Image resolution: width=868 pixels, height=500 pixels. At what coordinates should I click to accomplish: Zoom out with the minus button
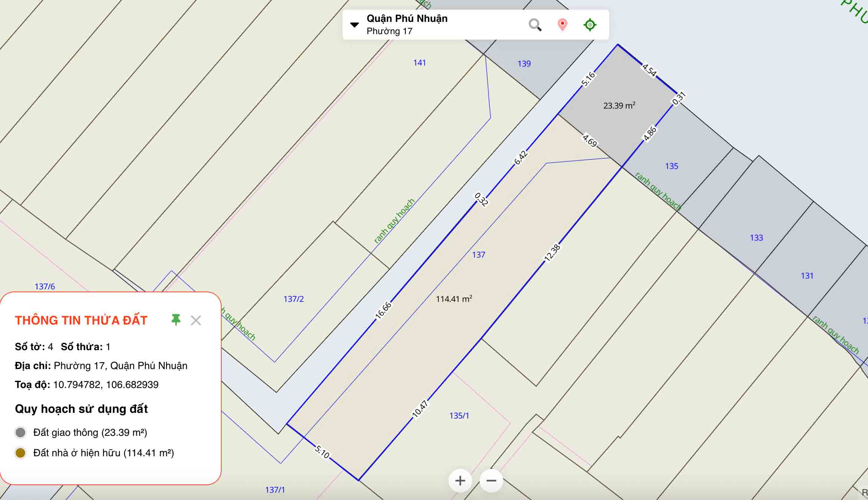click(491, 481)
